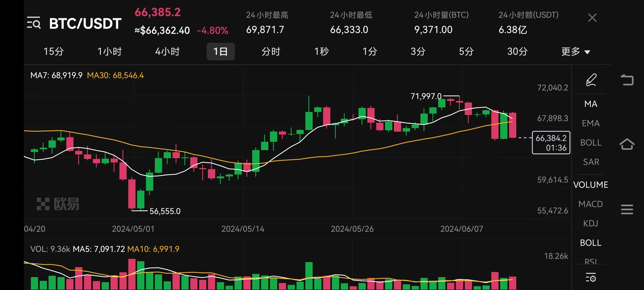Tap the BTC/USDT pair title
Viewport: 644px width, 290px height.
click(x=85, y=24)
